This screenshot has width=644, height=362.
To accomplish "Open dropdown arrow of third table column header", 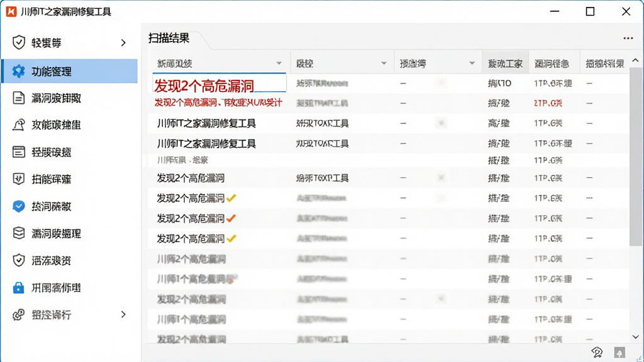I will click(x=472, y=63).
